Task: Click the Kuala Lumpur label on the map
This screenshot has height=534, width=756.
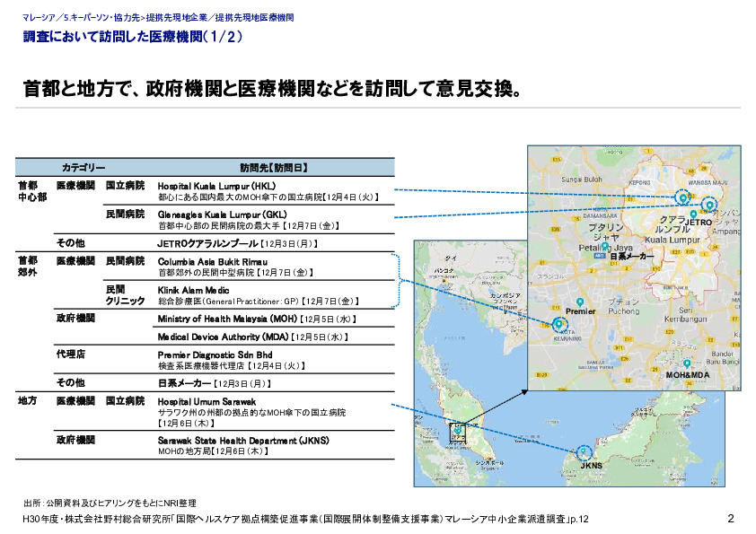Action: pos(672,240)
